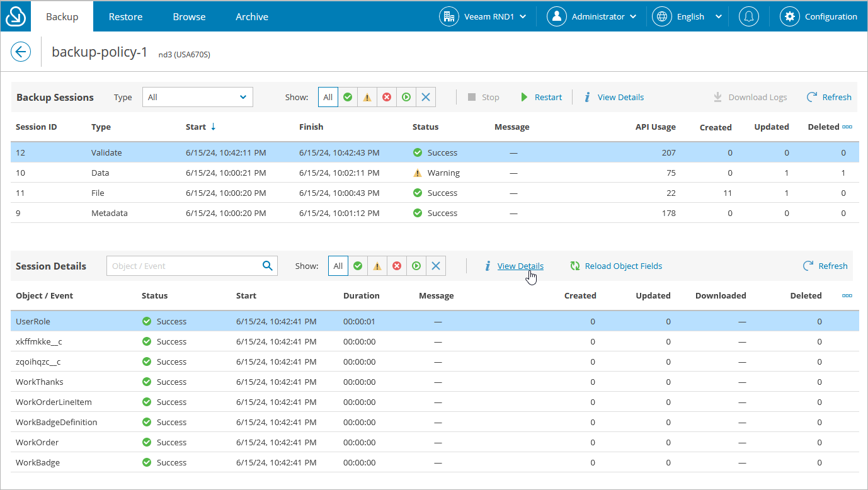
Task: Filter session details by Failed status
Action: (x=397, y=266)
